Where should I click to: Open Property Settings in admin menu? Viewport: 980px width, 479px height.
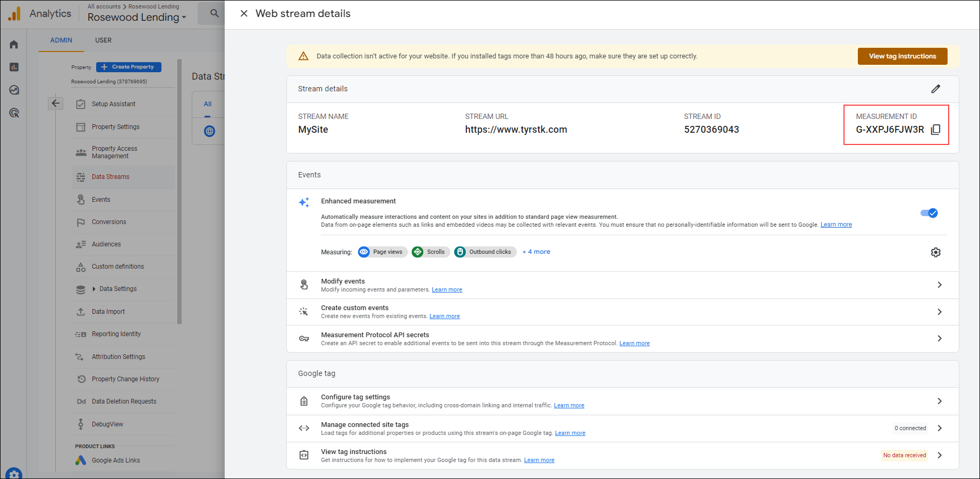point(115,127)
